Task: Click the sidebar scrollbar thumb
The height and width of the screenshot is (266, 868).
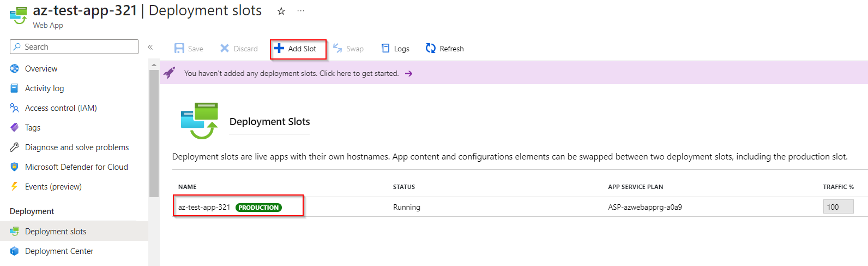Action: click(154, 133)
